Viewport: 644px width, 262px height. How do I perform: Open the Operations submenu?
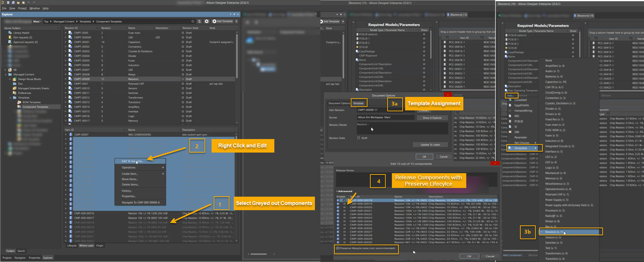point(140,167)
